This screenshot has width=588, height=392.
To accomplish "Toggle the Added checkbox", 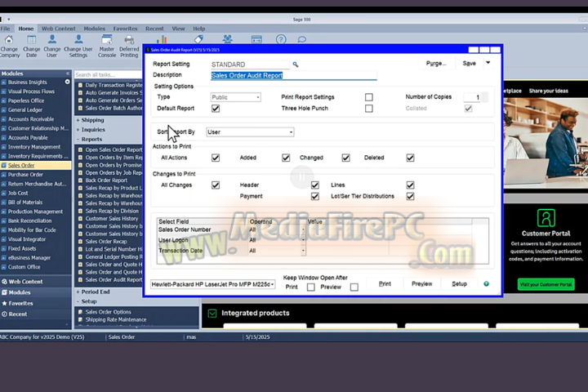I will (x=286, y=158).
